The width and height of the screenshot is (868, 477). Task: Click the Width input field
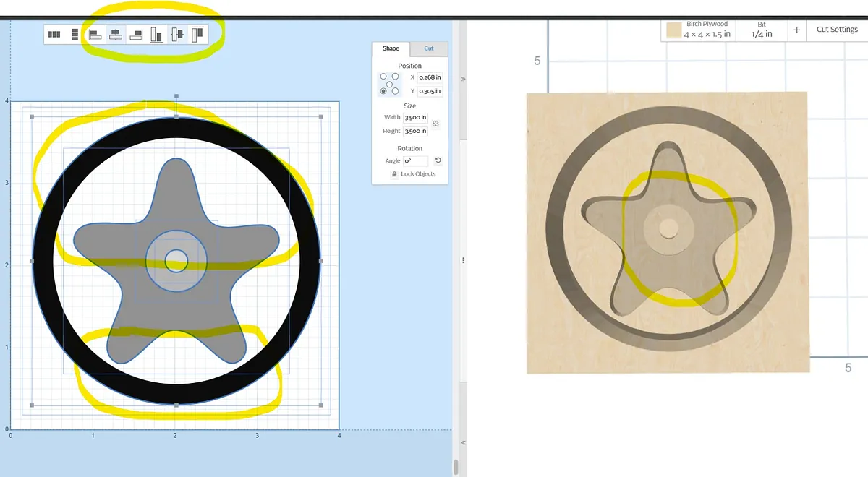pos(415,117)
